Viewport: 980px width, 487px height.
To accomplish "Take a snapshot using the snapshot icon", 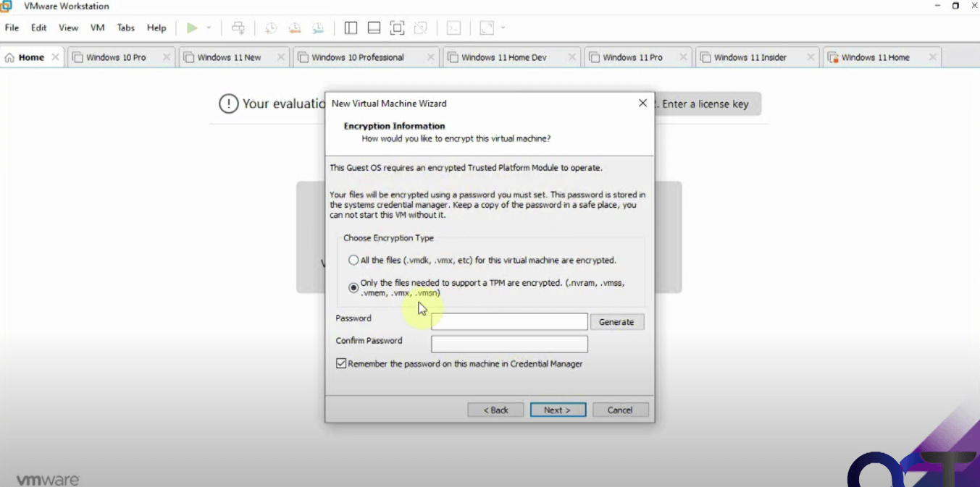I will (x=269, y=27).
